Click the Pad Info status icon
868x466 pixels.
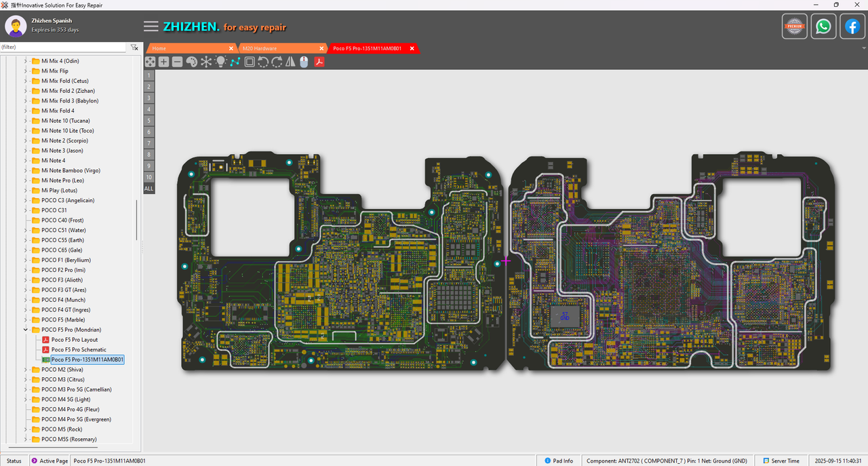coord(547,461)
